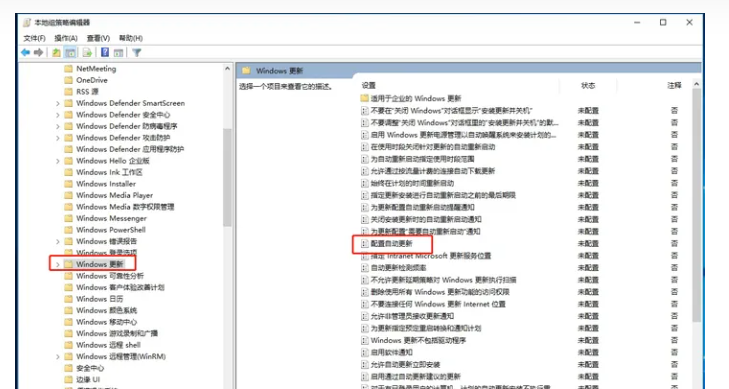Expand the Windows 更新 tree node arrow
Viewport: 729px width, 389px height.
58,264
